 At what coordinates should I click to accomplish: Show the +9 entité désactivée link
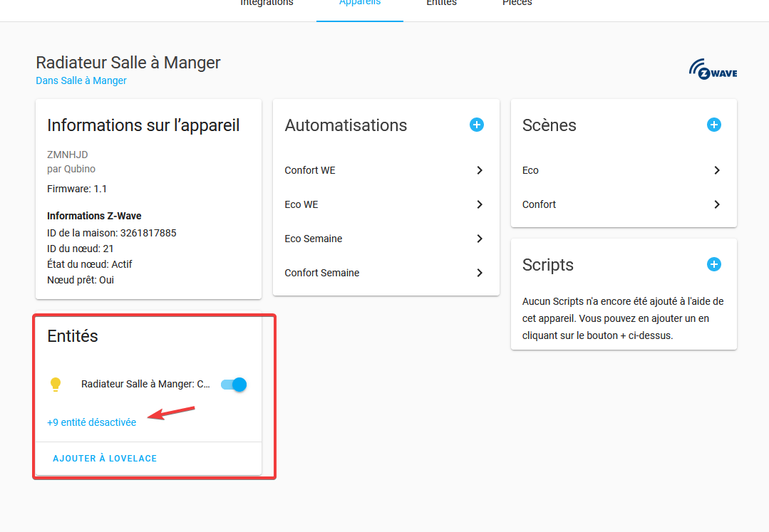[92, 422]
